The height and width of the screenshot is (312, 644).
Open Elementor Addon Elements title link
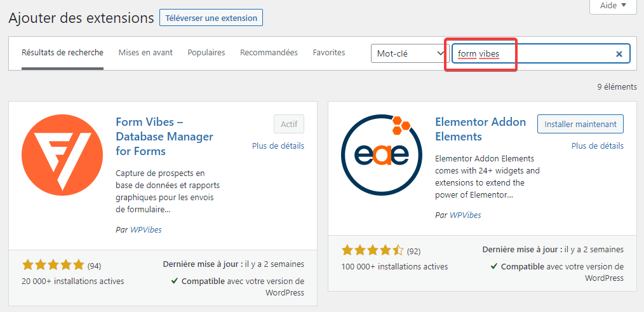point(481,129)
